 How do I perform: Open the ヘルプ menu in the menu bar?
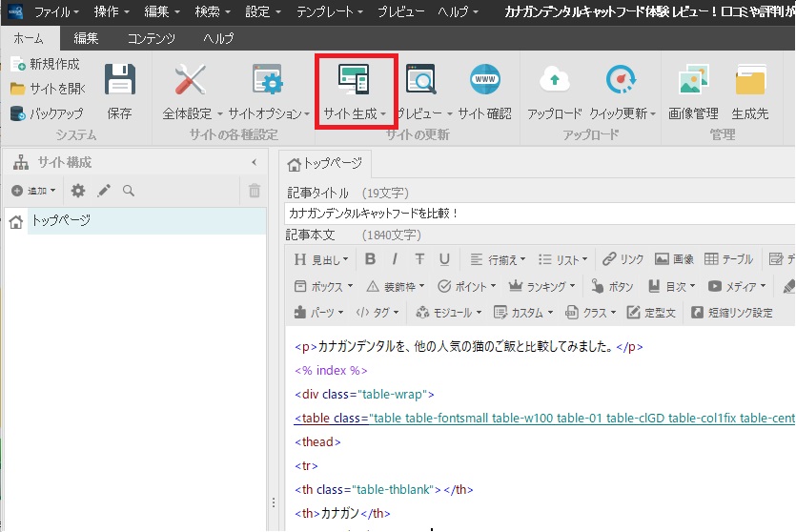(458, 11)
